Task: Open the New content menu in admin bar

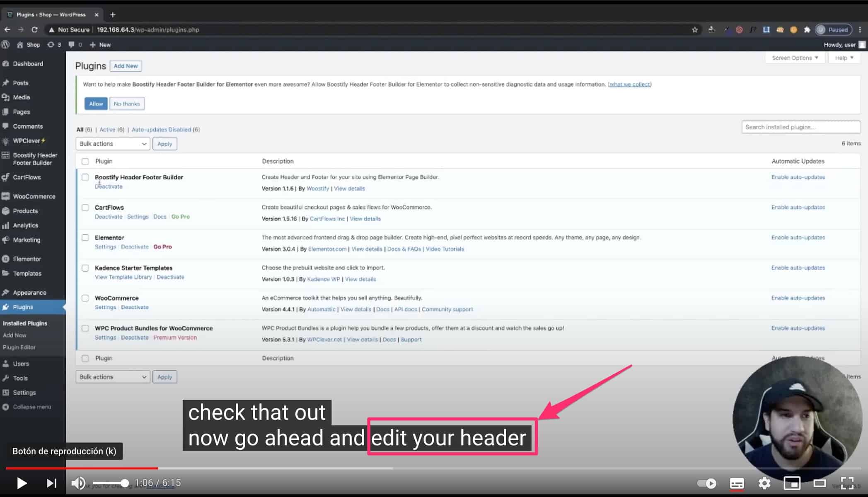Action: click(x=100, y=45)
